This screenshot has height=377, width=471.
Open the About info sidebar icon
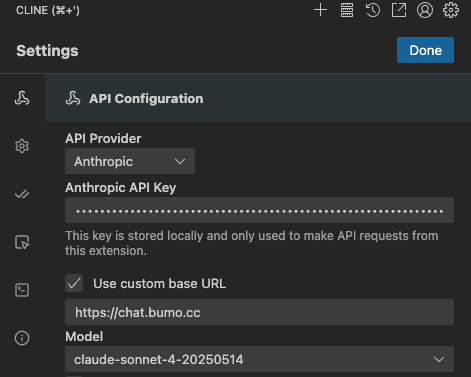point(22,338)
